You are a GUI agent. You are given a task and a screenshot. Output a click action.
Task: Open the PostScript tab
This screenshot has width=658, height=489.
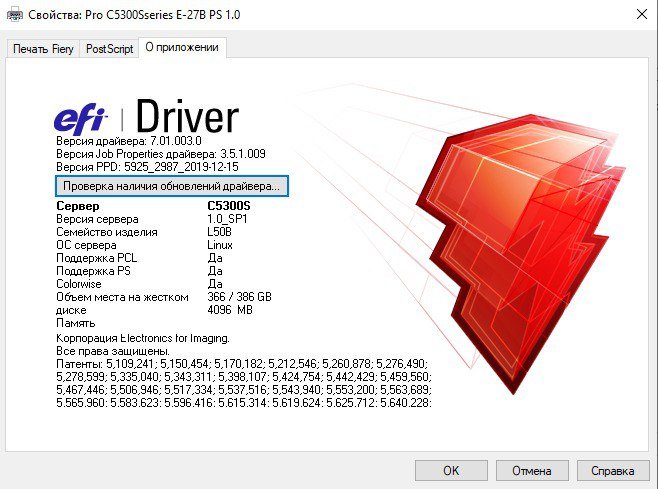coord(109,49)
